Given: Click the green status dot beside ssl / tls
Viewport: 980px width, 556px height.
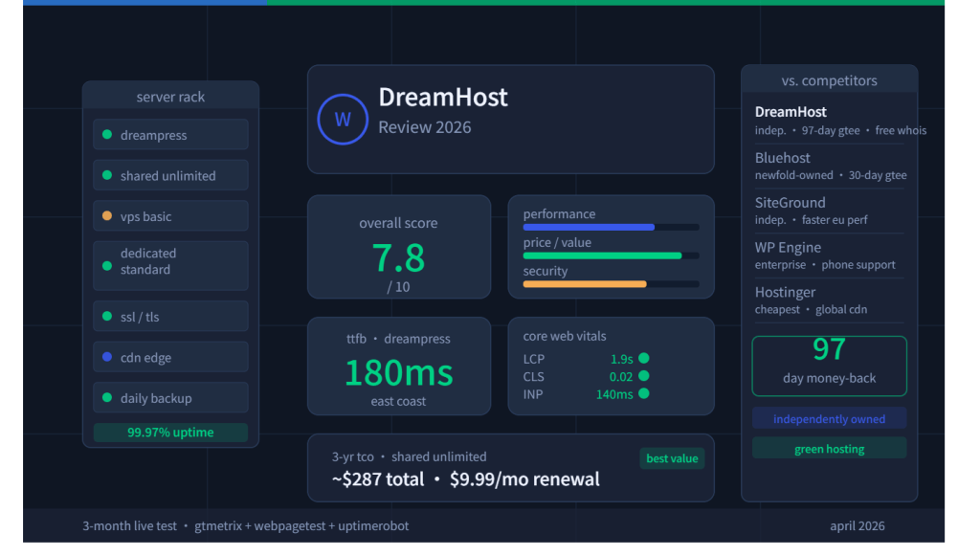Looking at the screenshot, I should (107, 316).
